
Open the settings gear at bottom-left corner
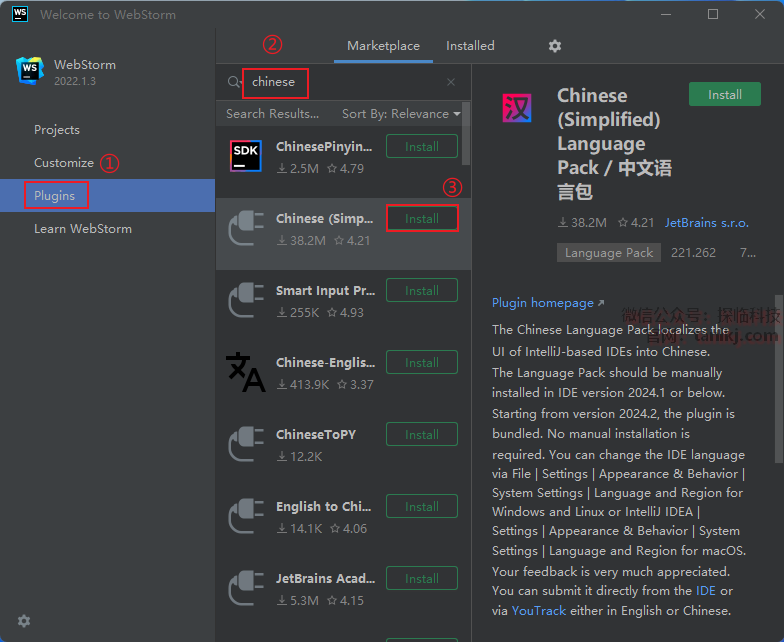[x=24, y=621]
